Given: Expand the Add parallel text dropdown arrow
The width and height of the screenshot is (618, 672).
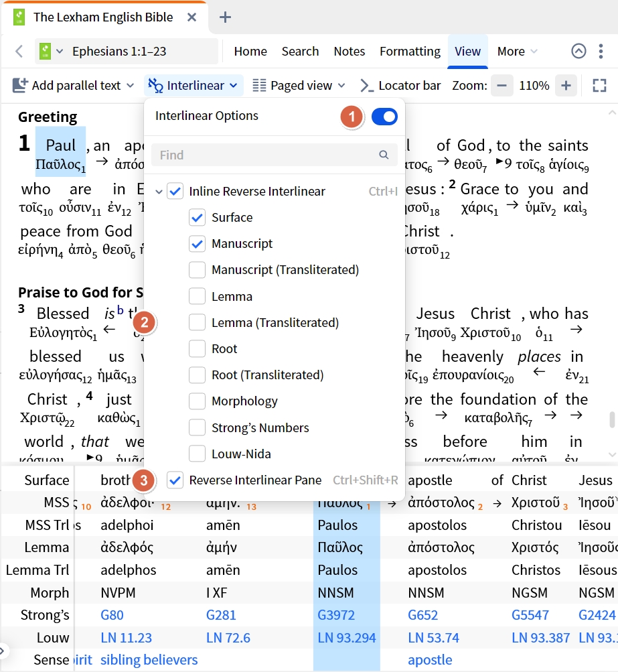Looking at the screenshot, I should tap(130, 85).
